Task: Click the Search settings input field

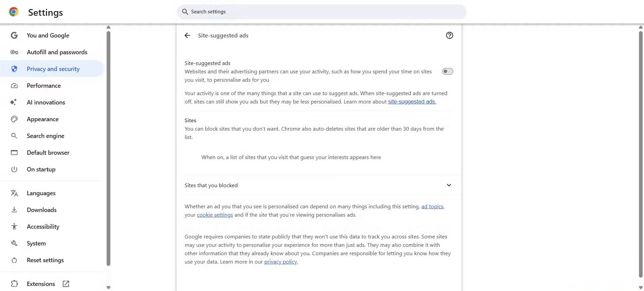Action: 322,12
